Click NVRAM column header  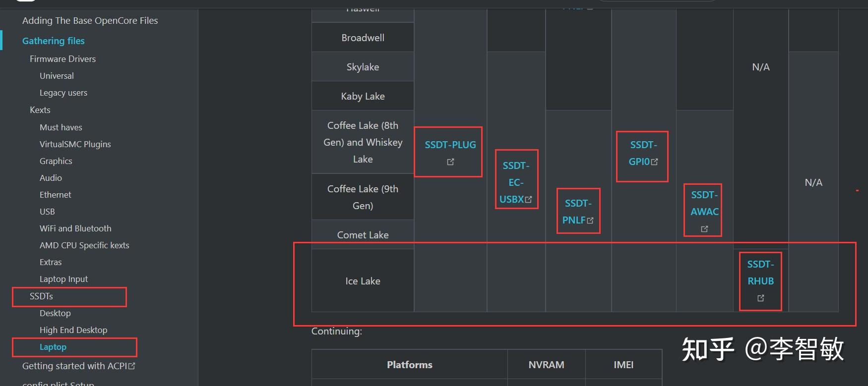click(x=546, y=365)
